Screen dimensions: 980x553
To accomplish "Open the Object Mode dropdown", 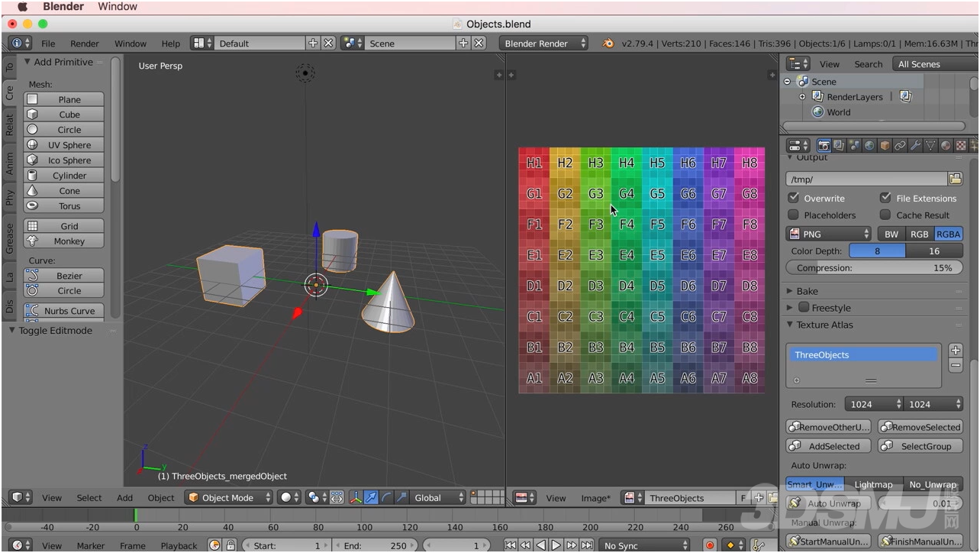I will click(x=229, y=497).
